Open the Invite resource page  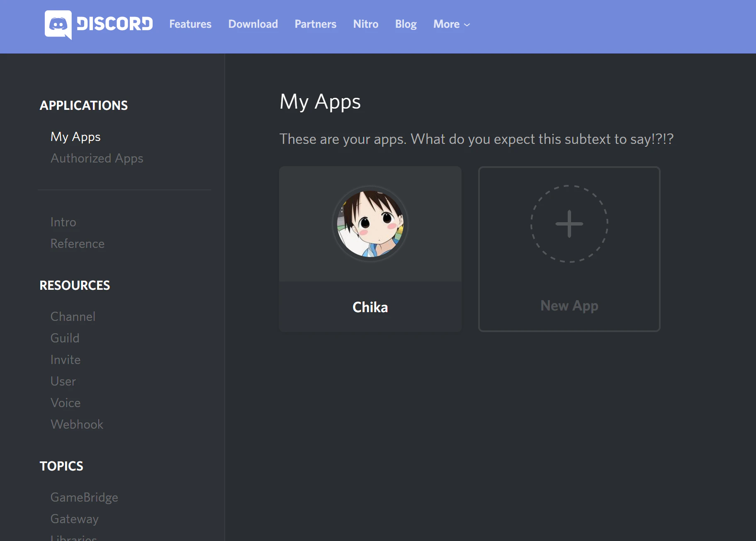pyautogui.click(x=66, y=360)
